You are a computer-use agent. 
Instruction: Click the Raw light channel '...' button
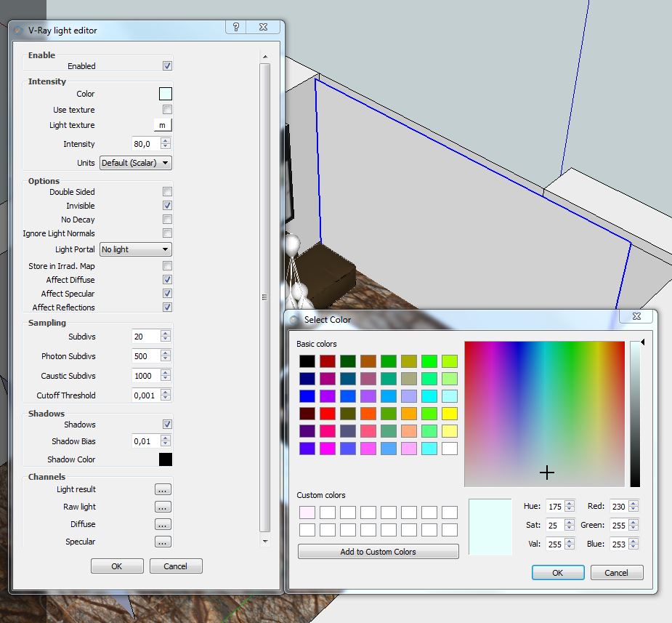(163, 507)
